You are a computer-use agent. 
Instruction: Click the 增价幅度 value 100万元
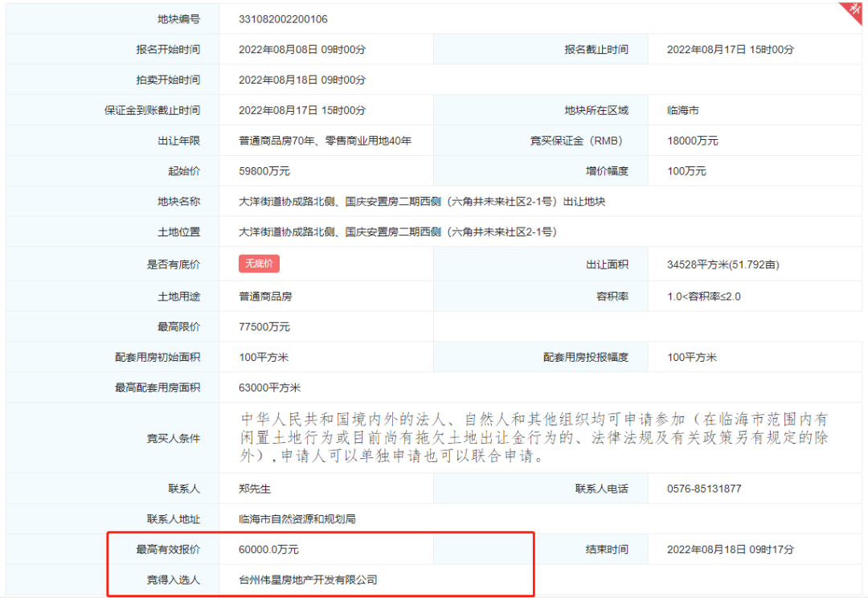687,171
